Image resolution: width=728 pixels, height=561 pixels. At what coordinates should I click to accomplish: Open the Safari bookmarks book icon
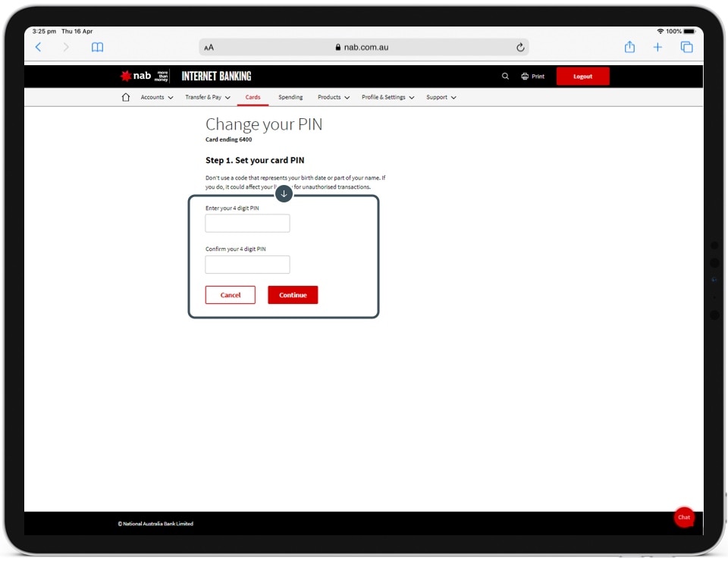point(97,47)
